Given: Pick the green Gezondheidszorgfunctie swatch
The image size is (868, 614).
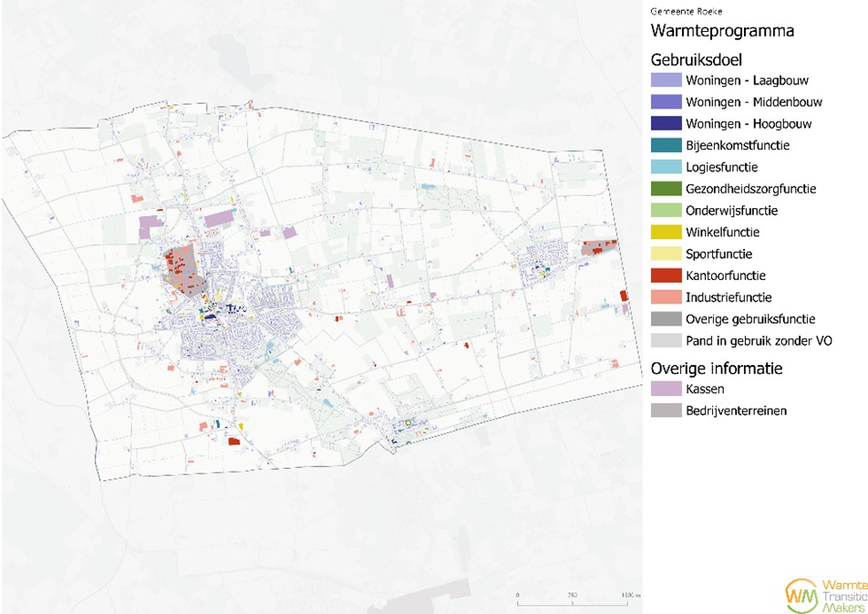Looking at the screenshot, I should coord(665,189).
